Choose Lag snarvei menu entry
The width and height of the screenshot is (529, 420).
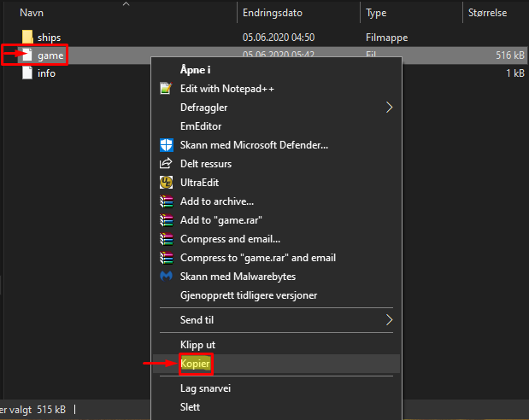click(x=206, y=388)
